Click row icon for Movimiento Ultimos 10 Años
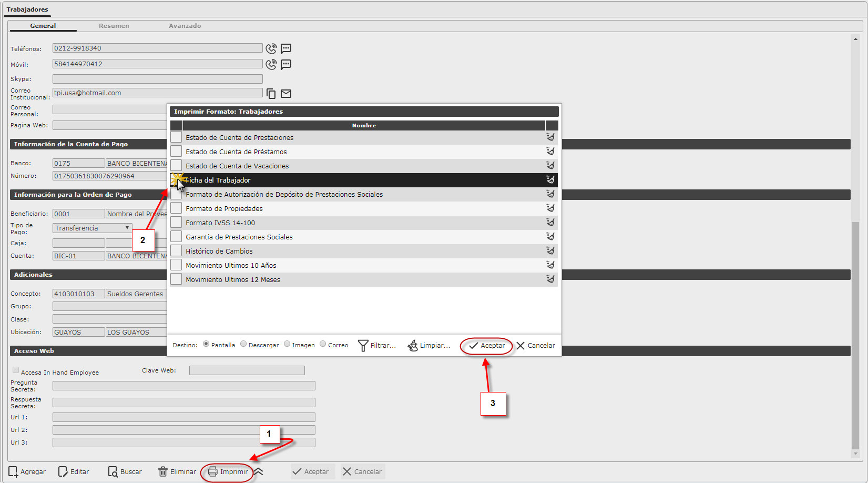 (x=550, y=265)
